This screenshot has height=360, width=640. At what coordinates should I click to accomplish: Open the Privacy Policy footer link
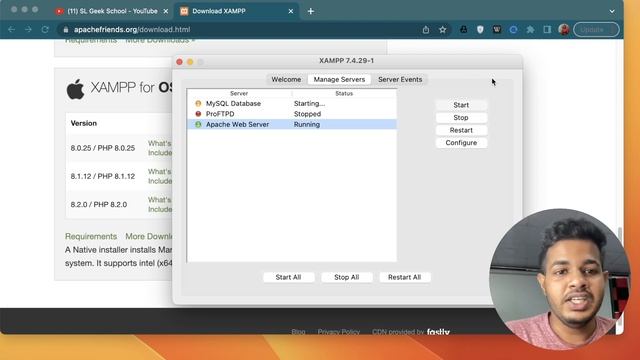(339, 332)
